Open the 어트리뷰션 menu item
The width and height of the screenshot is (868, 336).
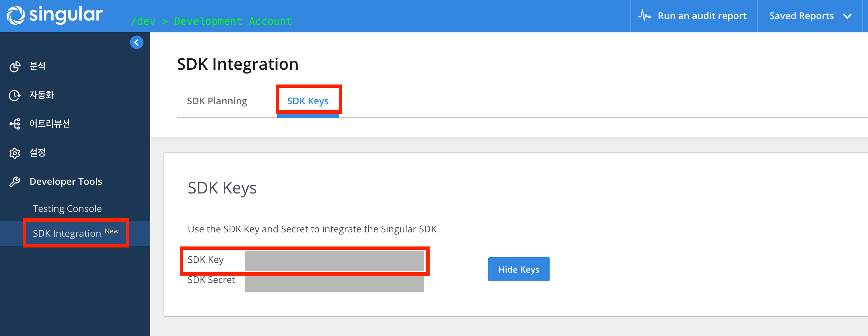coord(50,124)
